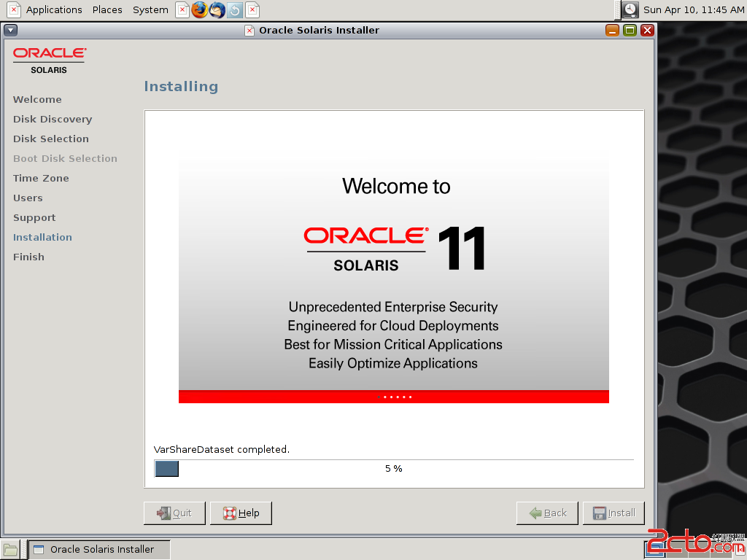Open the Places menu
The width and height of the screenshot is (747, 560).
coord(107,9)
